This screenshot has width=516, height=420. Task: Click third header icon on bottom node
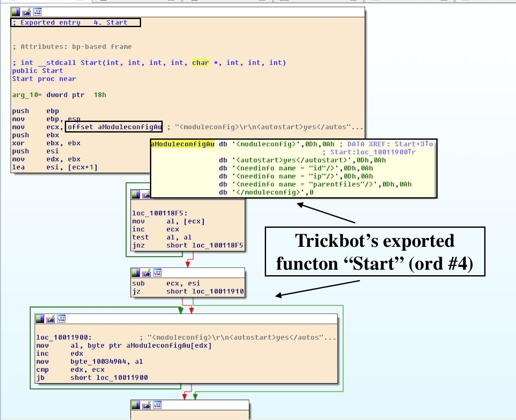157,405
